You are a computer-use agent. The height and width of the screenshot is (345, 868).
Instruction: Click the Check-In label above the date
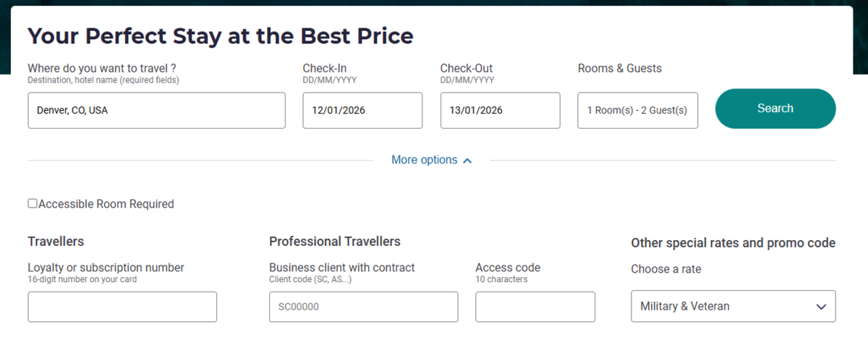point(325,69)
